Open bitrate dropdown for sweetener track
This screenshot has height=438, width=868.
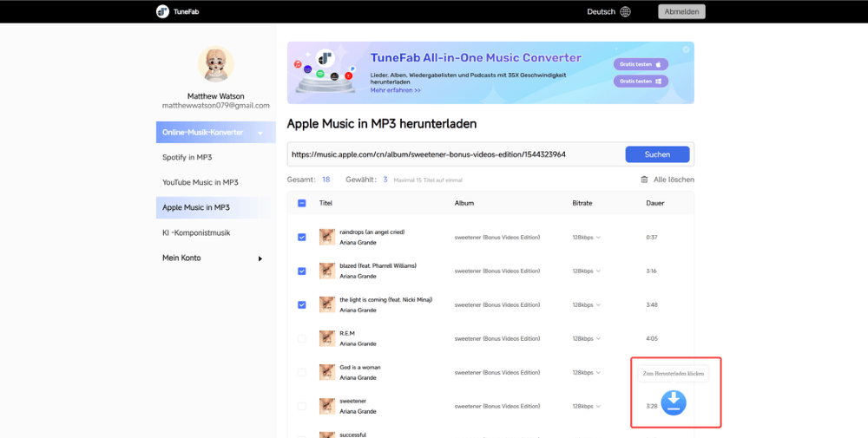tap(586, 406)
